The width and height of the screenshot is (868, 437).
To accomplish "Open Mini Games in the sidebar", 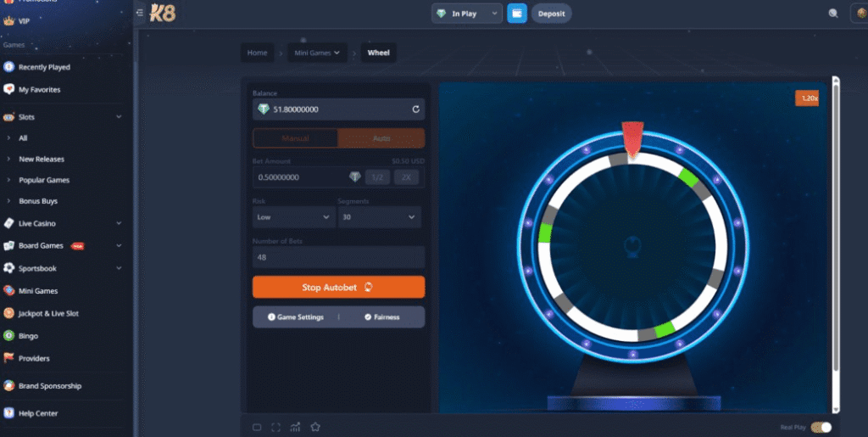I will click(x=37, y=290).
